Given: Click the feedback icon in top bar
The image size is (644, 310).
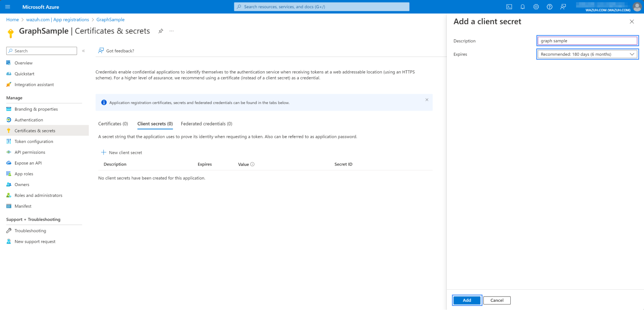Looking at the screenshot, I should 563,7.
